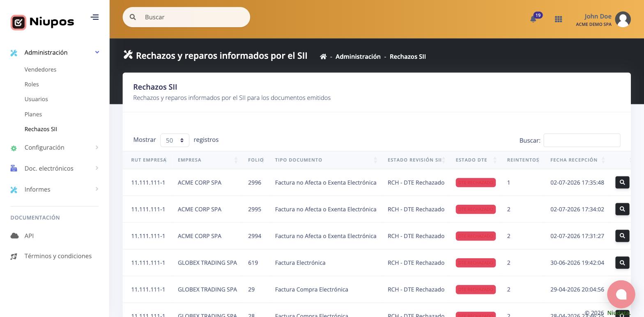Open the chat bubble widget
Image resolution: width=644 pixels, height=317 pixels.
click(621, 294)
